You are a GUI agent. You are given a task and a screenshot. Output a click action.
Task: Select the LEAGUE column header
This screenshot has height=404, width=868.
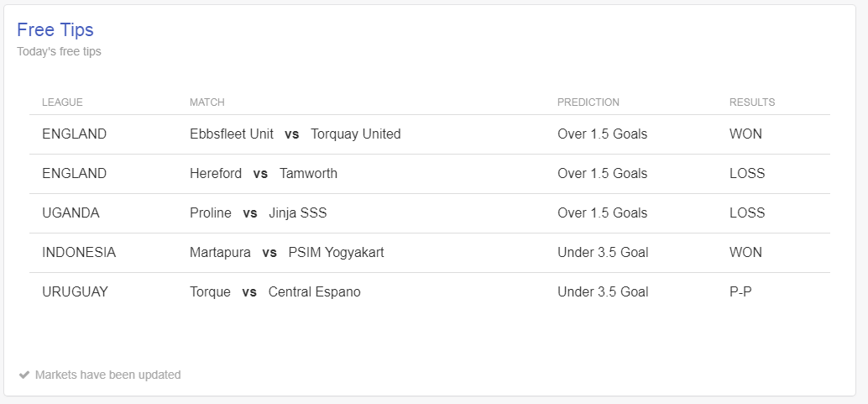pyautogui.click(x=62, y=102)
